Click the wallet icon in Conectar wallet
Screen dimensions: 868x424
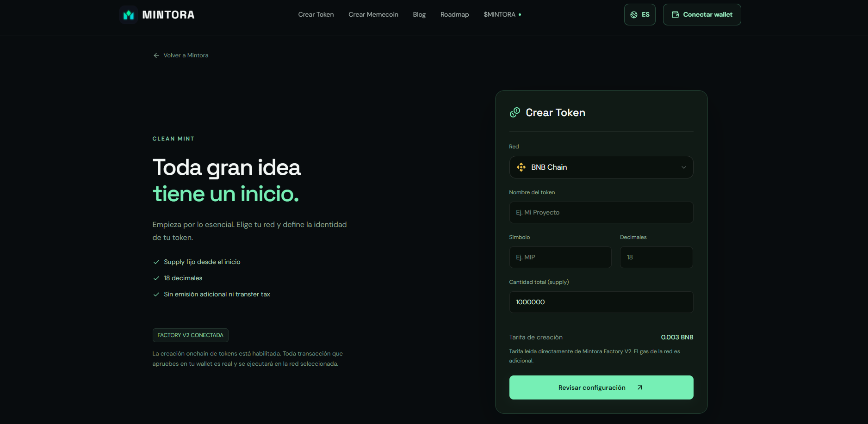tap(676, 14)
